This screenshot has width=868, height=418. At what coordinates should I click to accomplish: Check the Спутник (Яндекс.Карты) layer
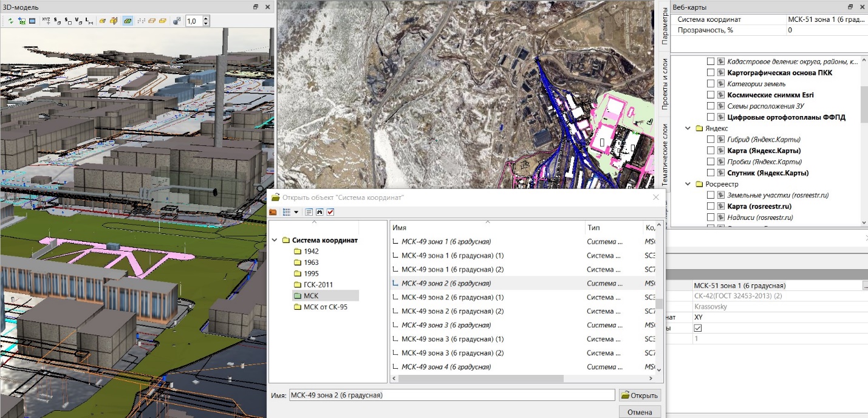(x=711, y=173)
